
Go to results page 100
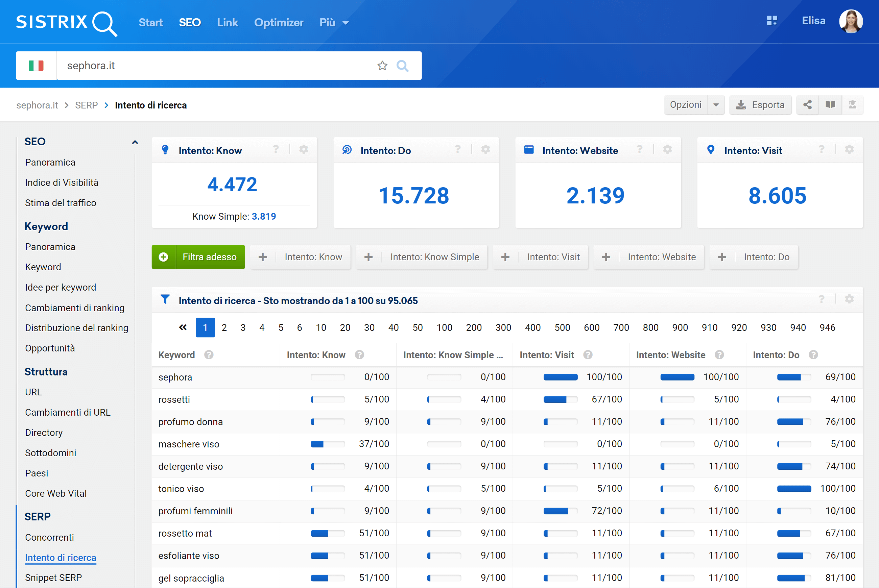pyautogui.click(x=444, y=327)
